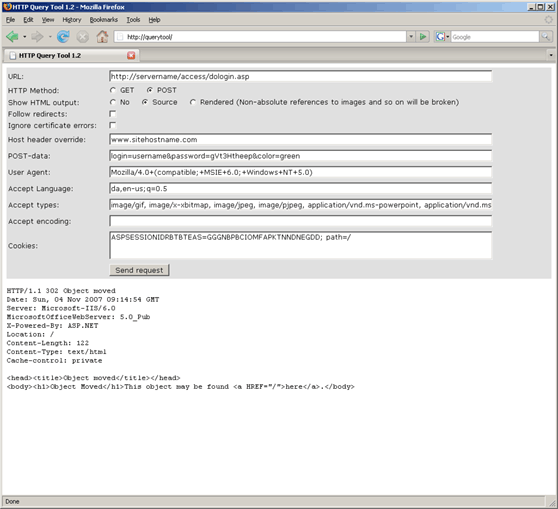Click the grey Forward arrow icon
This screenshot has height=509, width=558.
click(37, 36)
